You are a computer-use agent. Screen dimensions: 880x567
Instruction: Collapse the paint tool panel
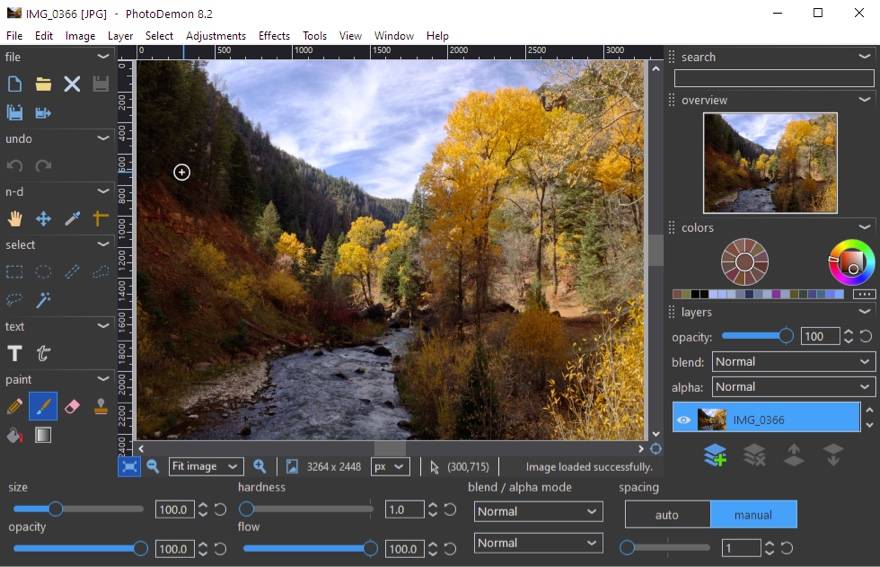pos(103,379)
